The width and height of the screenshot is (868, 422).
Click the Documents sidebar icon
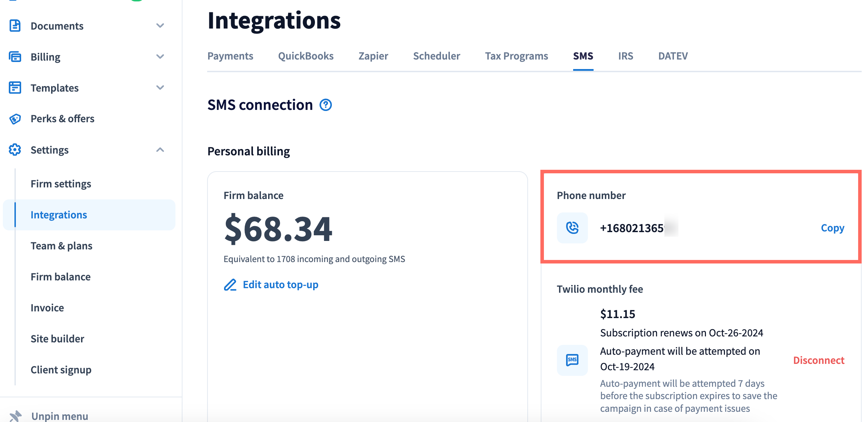[15, 26]
